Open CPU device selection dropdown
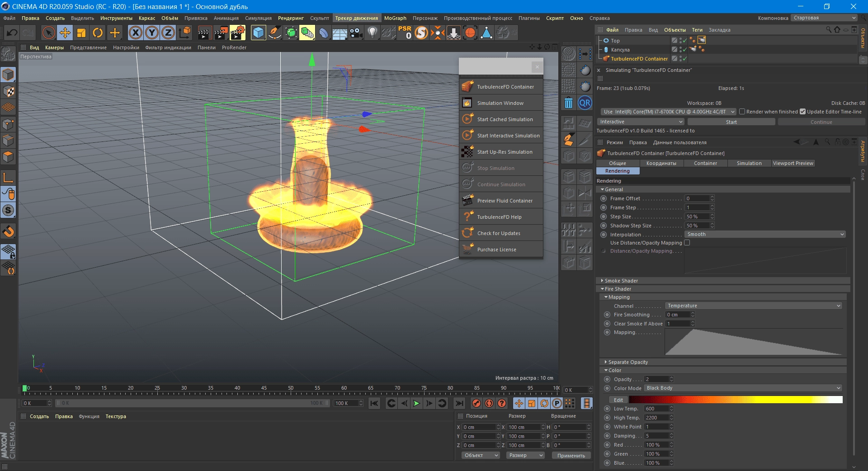This screenshot has height=471, width=868. point(668,112)
